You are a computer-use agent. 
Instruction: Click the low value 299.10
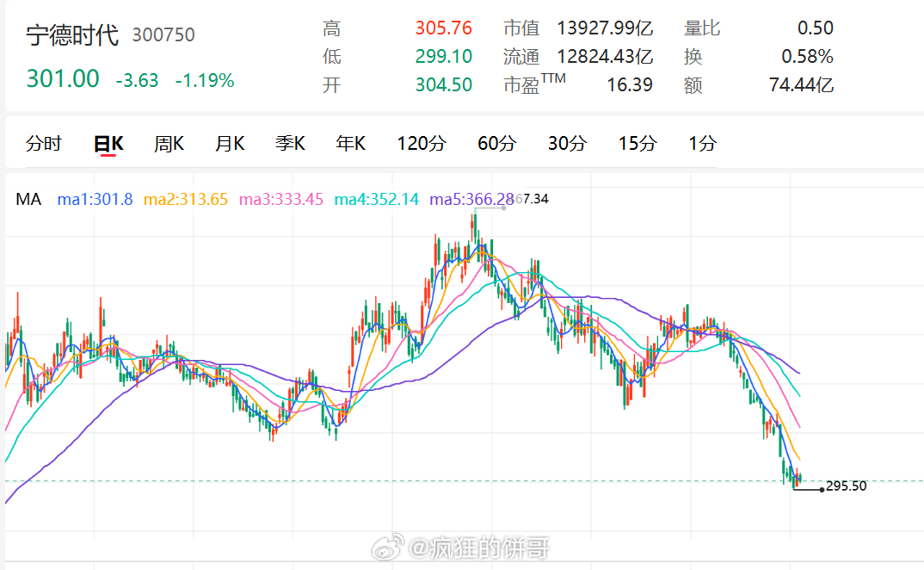click(x=444, y=56)
